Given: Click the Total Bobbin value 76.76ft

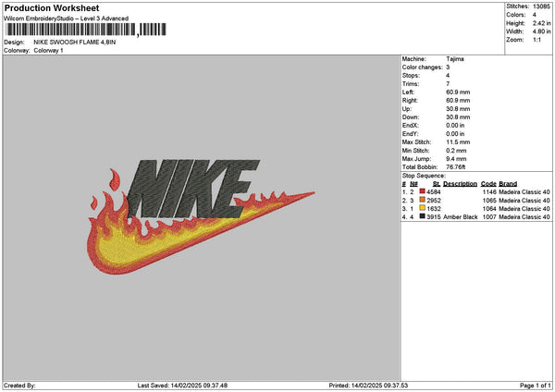Looking at the screenshot, I should pos(455,167).
